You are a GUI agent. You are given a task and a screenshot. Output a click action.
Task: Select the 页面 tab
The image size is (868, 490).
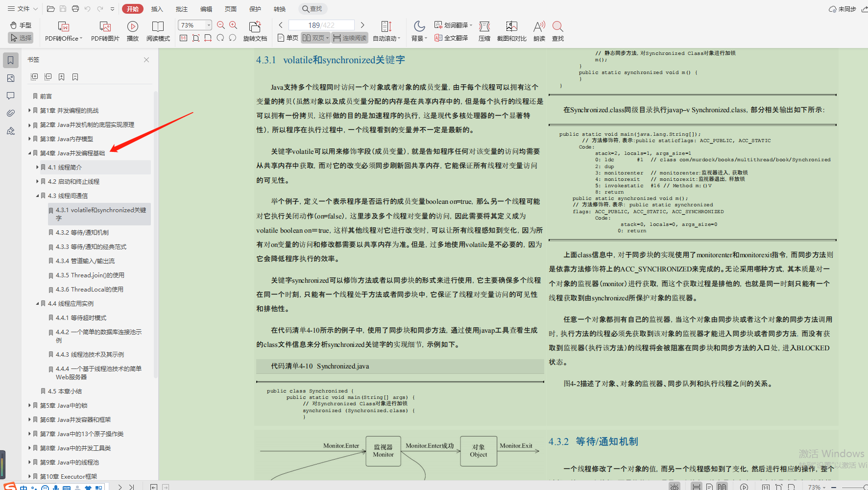pos(230,9)
